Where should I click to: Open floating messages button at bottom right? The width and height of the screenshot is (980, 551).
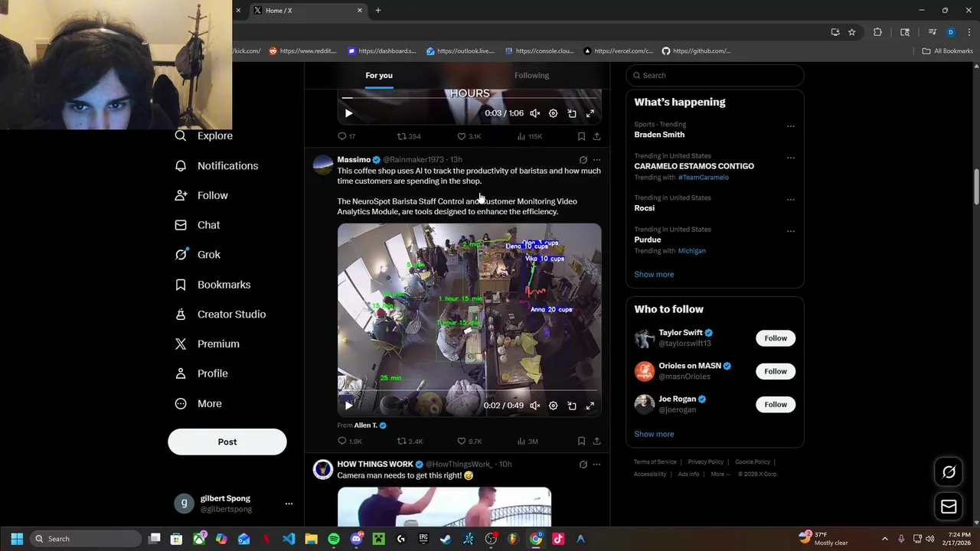click(x=949, y=506)
